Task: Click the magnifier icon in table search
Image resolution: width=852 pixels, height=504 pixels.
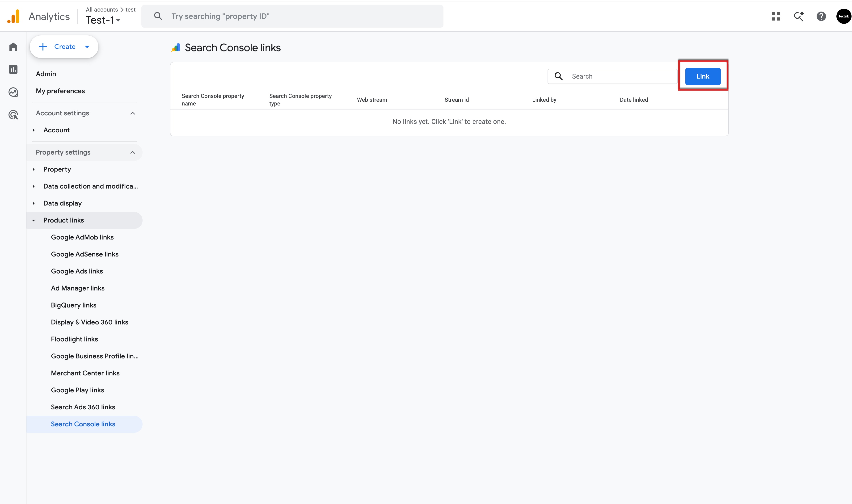Action: (x=558, y=76)
